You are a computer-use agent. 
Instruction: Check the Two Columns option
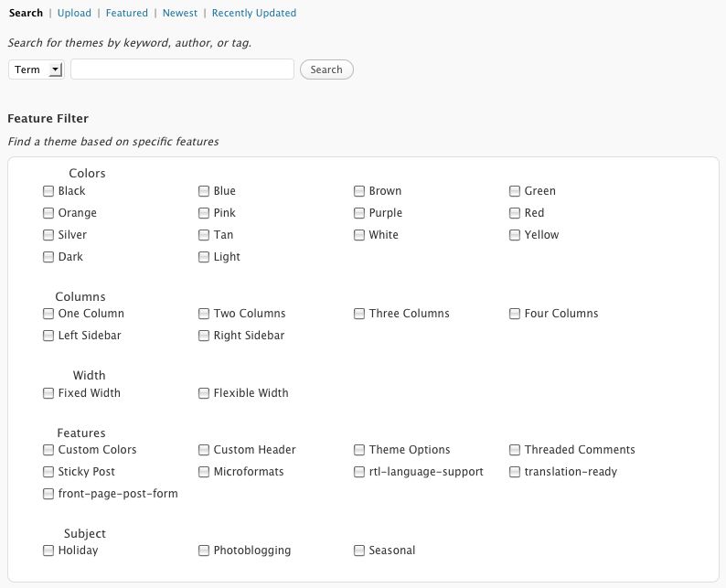204,314
